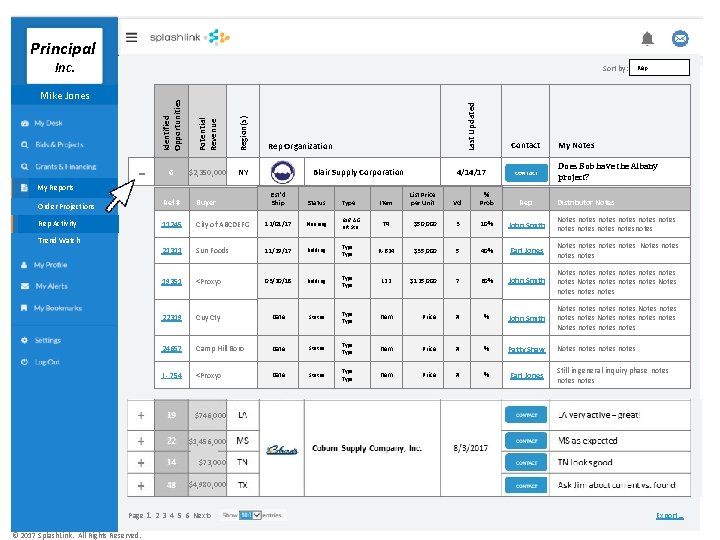Click the My Profile person icon
720x540 pixels.
click(x=24, y=265)
